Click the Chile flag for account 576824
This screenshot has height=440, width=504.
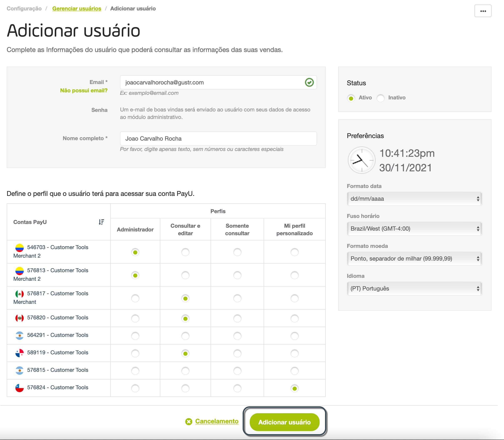click(x=19, y=388)
